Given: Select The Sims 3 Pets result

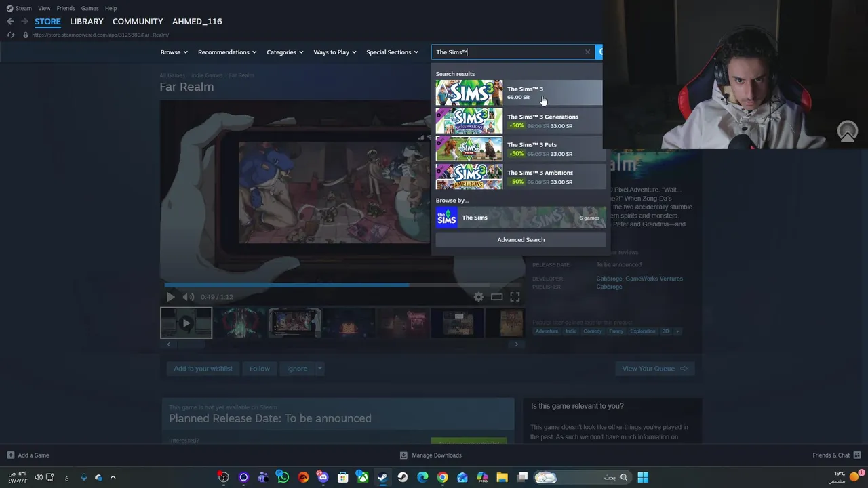Looking at the screenshot, I should point(521,148).
